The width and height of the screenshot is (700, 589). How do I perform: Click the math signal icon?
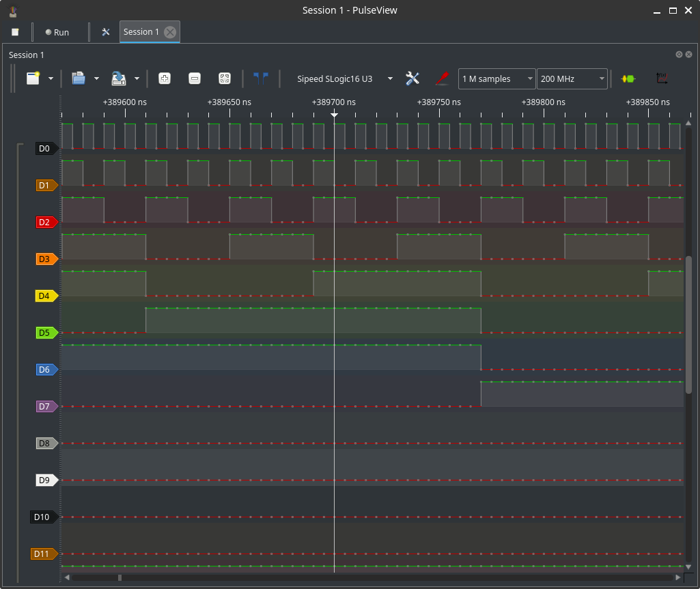pos(661,78)
